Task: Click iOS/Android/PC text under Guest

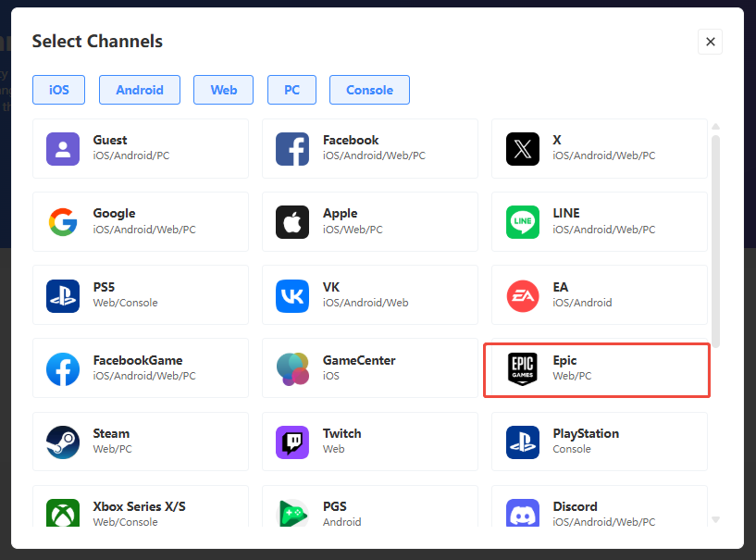Action: click(131, 156)
